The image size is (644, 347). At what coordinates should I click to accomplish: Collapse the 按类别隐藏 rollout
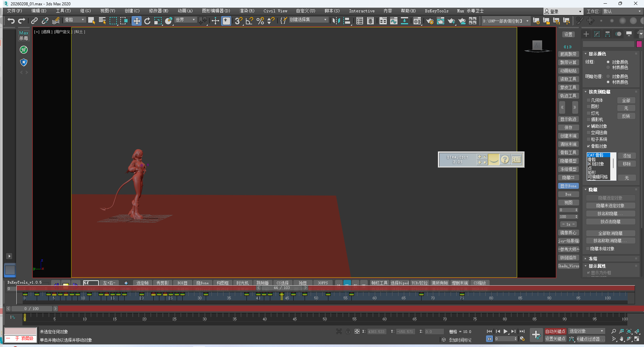[586, 92]
